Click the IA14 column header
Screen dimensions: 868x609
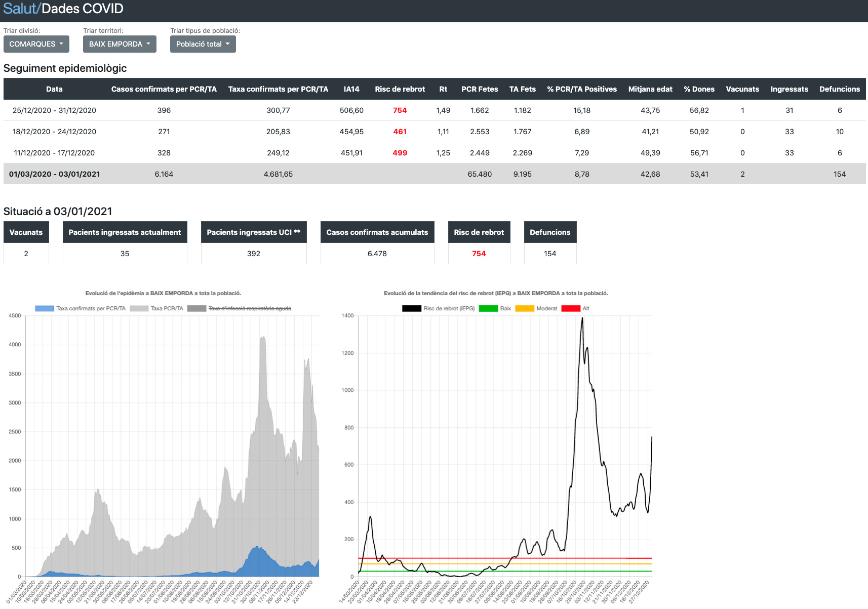pos(351,89)
